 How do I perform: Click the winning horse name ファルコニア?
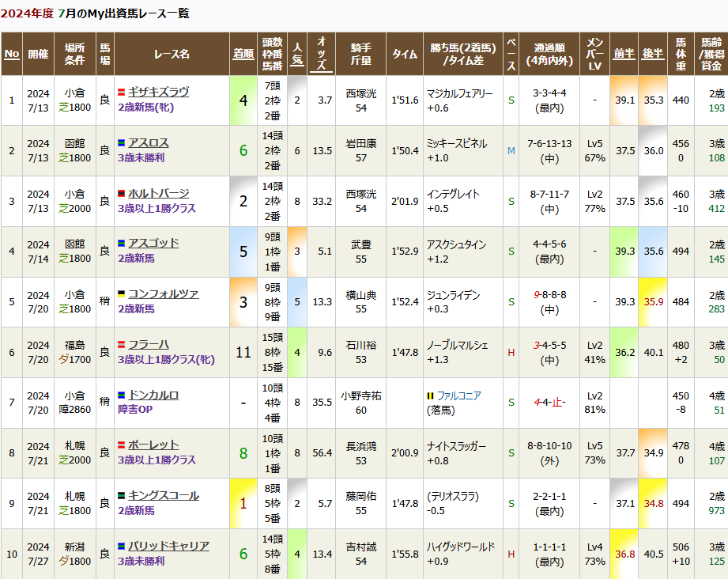tap(459, 395)
